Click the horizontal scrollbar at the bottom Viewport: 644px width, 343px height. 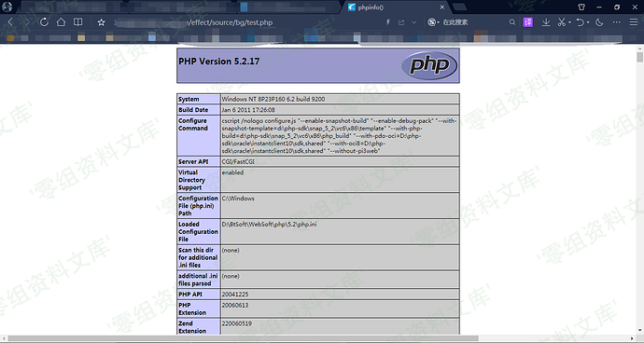pyautogui.click(x=244, y=338)
